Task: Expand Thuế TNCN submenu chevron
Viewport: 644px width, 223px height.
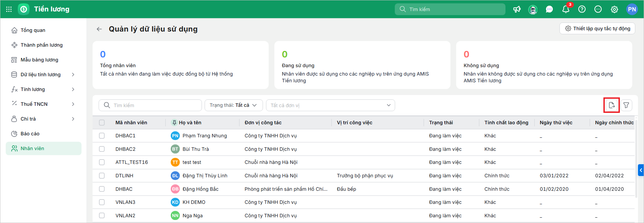Action: point(73,104)
